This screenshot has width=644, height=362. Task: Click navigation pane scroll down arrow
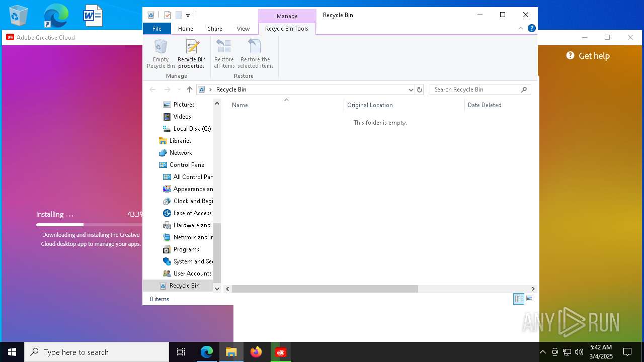click(x=217, y=289)
